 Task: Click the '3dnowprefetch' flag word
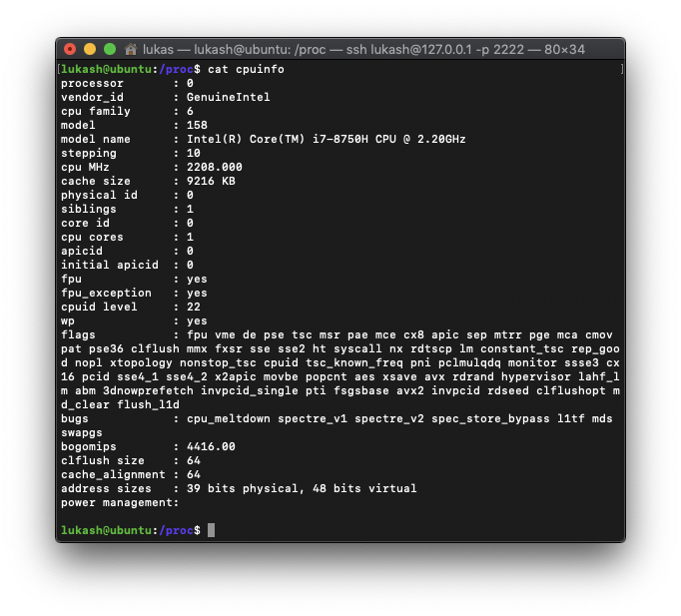(148, 390)
